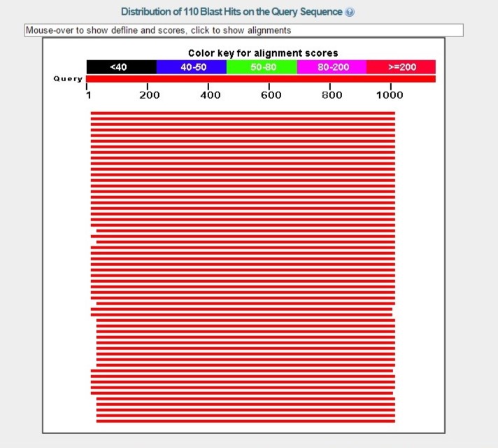Screen dimensions: 498x448
Task: Open the second alignment hit from the top
Action: (x=243, y=118)
